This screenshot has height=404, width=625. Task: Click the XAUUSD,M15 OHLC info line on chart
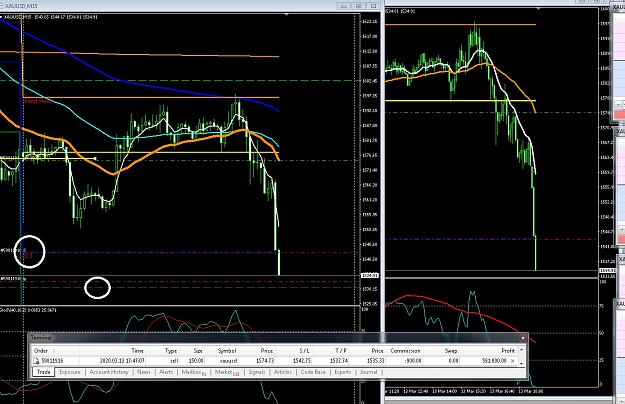[51, 17]
